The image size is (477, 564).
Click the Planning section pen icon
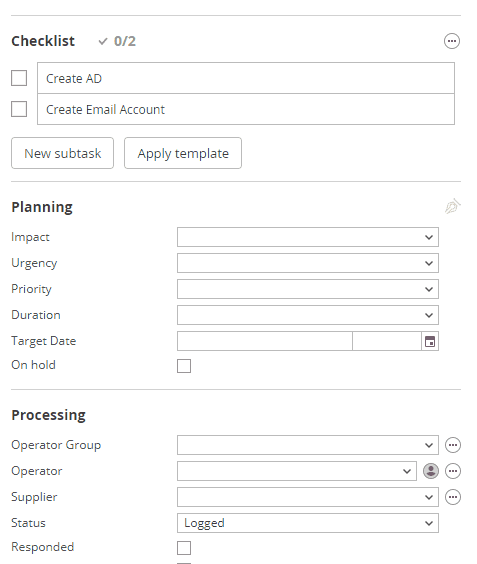click(x=453, y=206)
